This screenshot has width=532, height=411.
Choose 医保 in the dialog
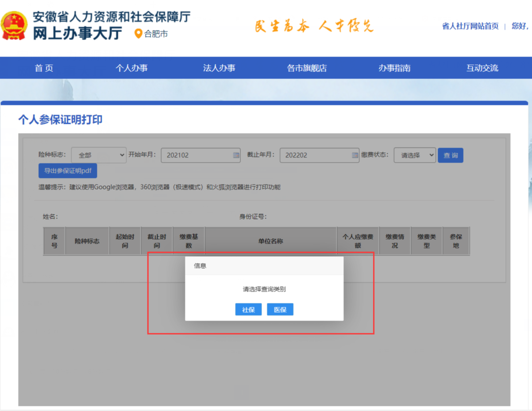click(x=280, y=310)
